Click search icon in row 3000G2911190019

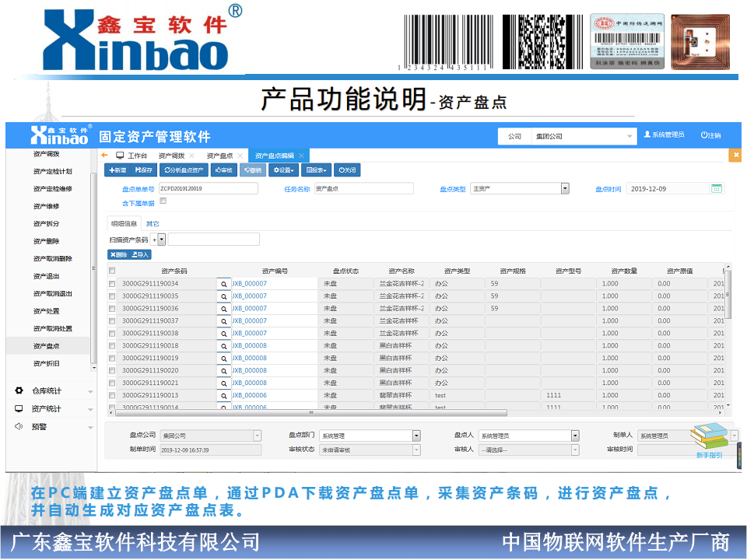click(x=223, y=358)
